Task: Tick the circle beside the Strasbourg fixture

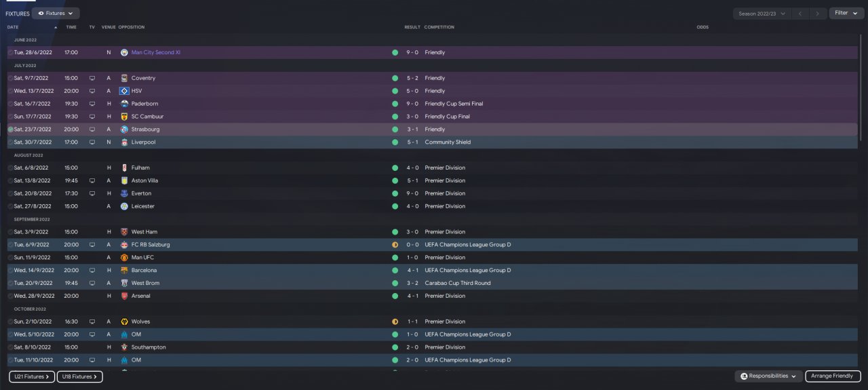Action: (x=10, y=130)
